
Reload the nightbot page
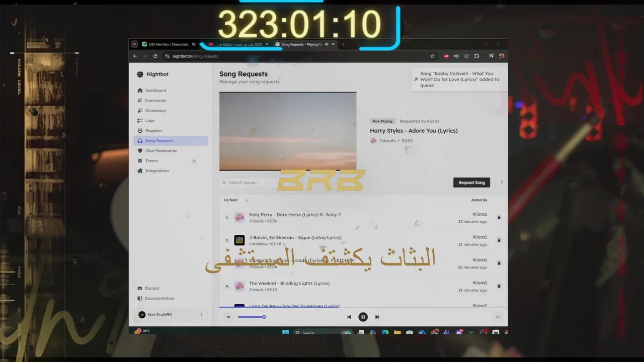tap(155, 56)
